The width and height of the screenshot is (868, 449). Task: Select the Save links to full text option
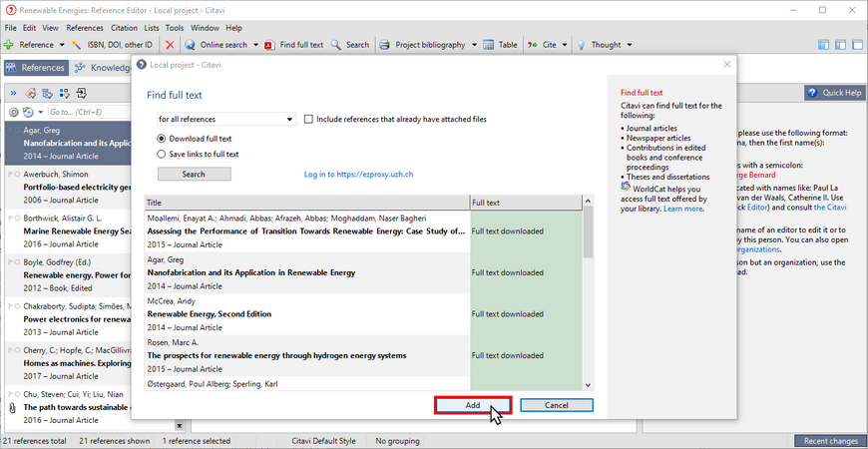(161, 154)
